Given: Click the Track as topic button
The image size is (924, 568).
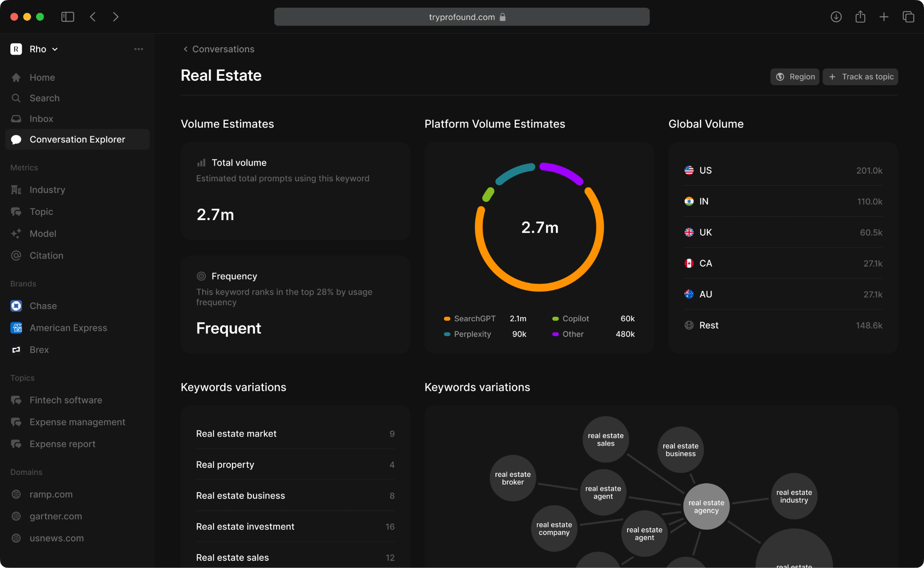Looking at the screenshot, I should (860, 76).
